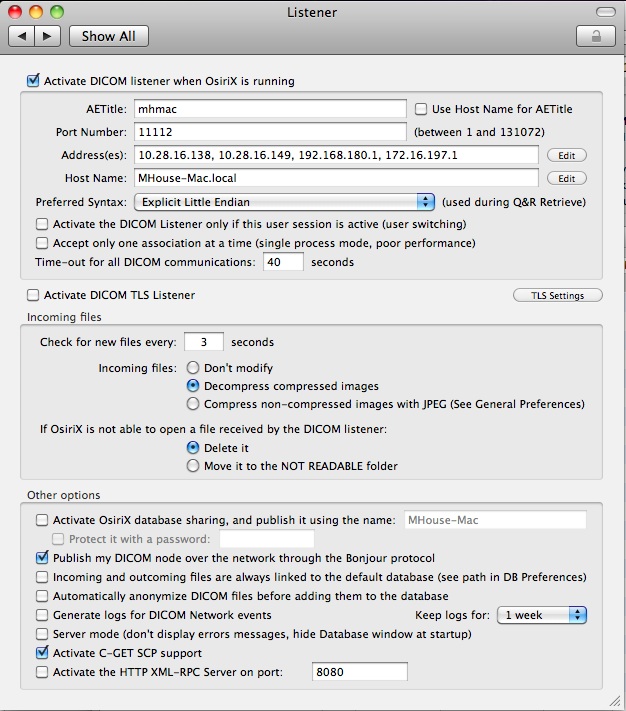
Task: Enable Activate DICOM TLS Listener checkbox
Action: pos(34,295)
